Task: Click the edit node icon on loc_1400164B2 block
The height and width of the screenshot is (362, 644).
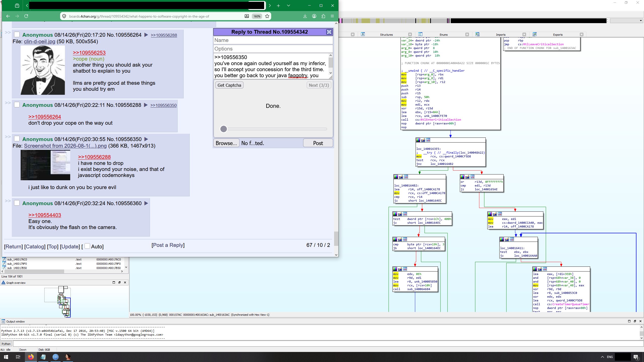Action: click(x=401, y=177)
